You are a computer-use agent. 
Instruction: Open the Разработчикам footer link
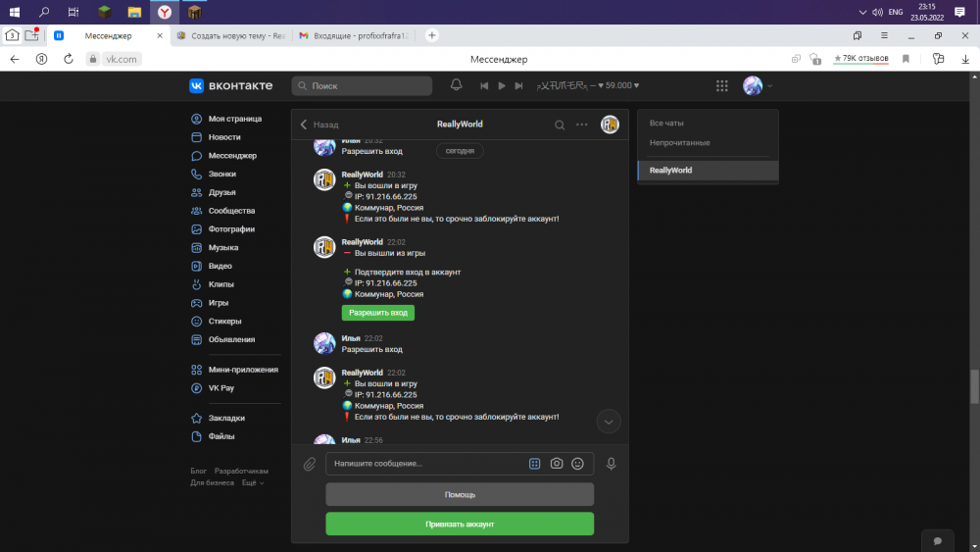[241, 471]
